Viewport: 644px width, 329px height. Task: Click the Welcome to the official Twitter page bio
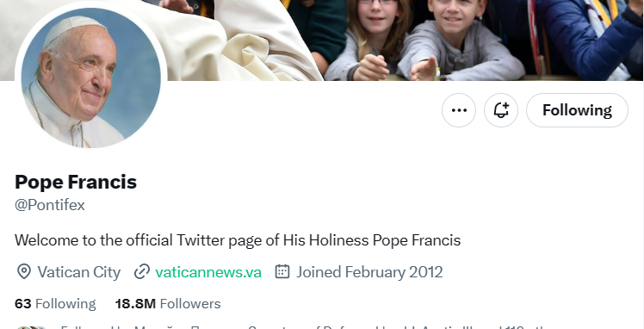238,240
